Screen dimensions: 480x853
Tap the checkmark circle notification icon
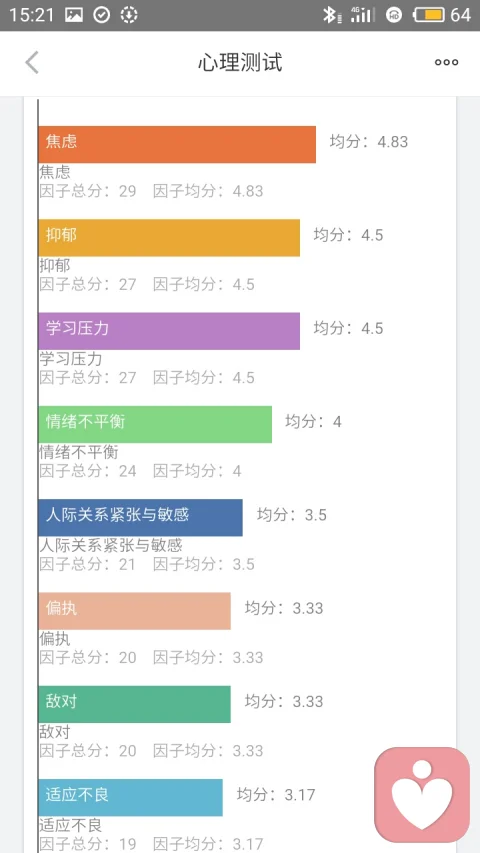point(101,15)
